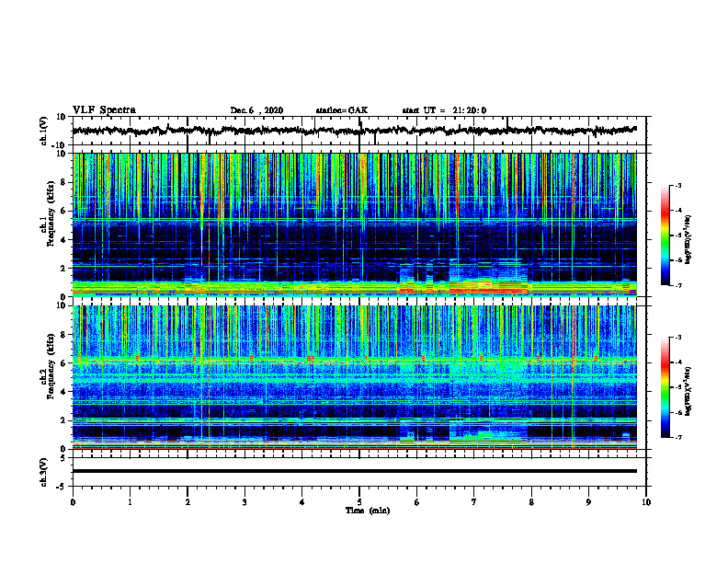Select the "start UT = 21:20:0" header text
The image size is (728, 563).
444,110
